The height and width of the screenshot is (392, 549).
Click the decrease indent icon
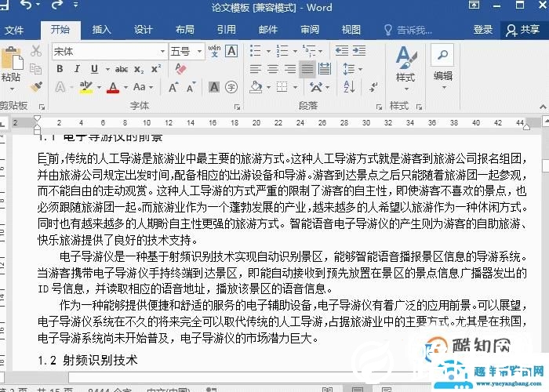tap(342, 51)
